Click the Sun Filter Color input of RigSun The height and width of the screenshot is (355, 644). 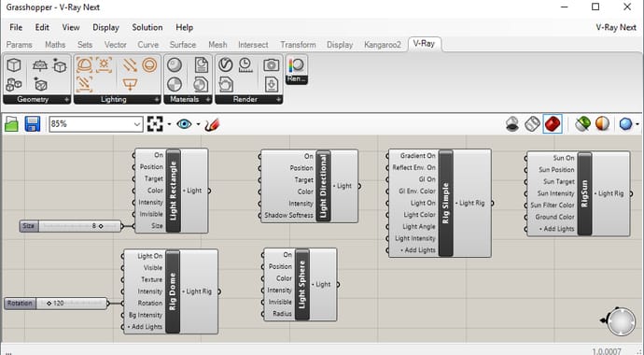(553, 205)
